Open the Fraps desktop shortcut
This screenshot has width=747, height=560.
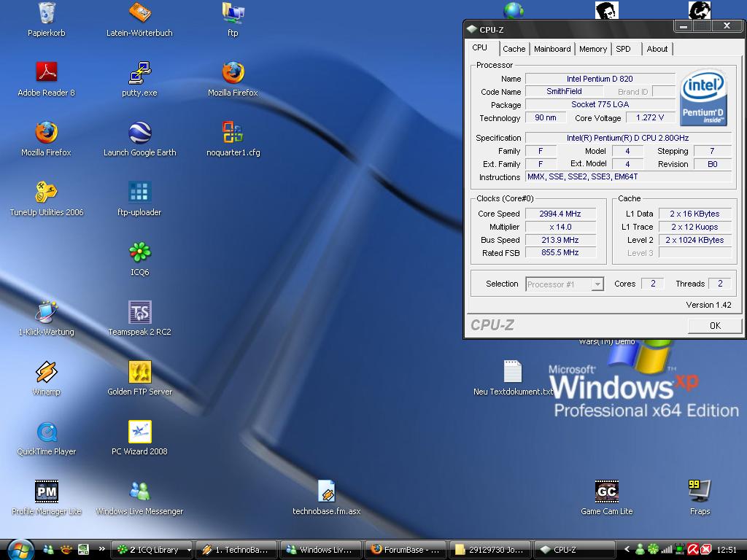pos(700,491)
